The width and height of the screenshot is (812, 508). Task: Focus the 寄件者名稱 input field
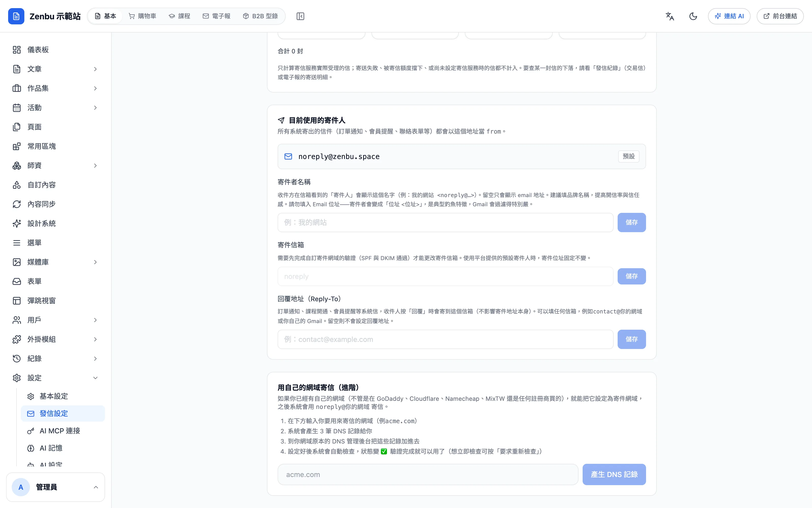tap(445, 223)
